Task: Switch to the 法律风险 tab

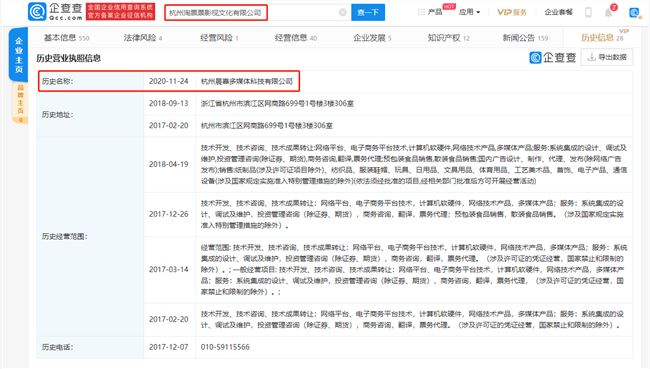Action: pyautogui.click(x=143, y=38)
